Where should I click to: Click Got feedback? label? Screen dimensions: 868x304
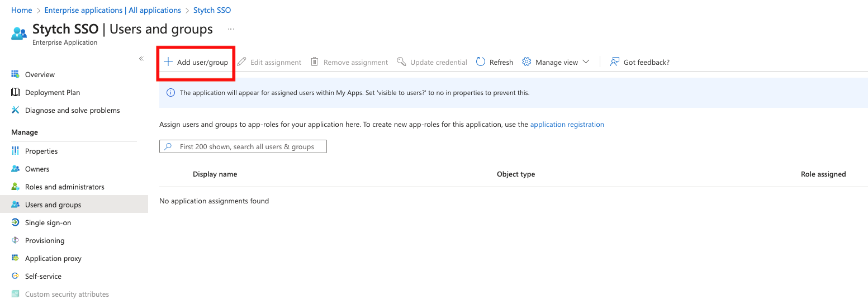[647, 62]
